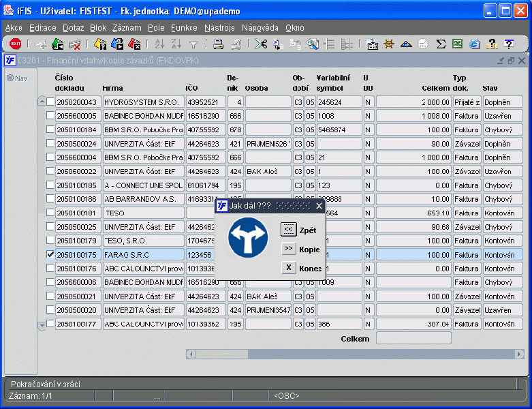This screenshot has height=409, width=532.
Task: Check the box for document 2050200043
Action: pos(50,102)
